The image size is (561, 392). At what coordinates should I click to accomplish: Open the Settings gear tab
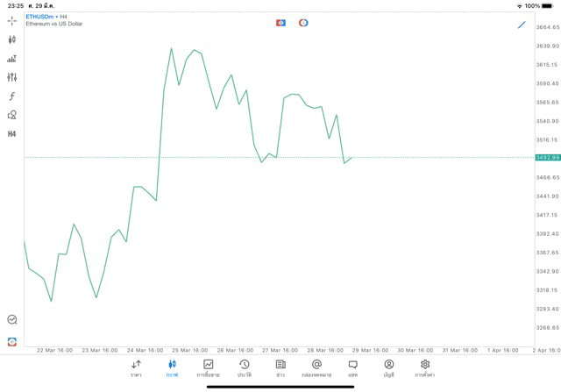(x=425, y=368)
